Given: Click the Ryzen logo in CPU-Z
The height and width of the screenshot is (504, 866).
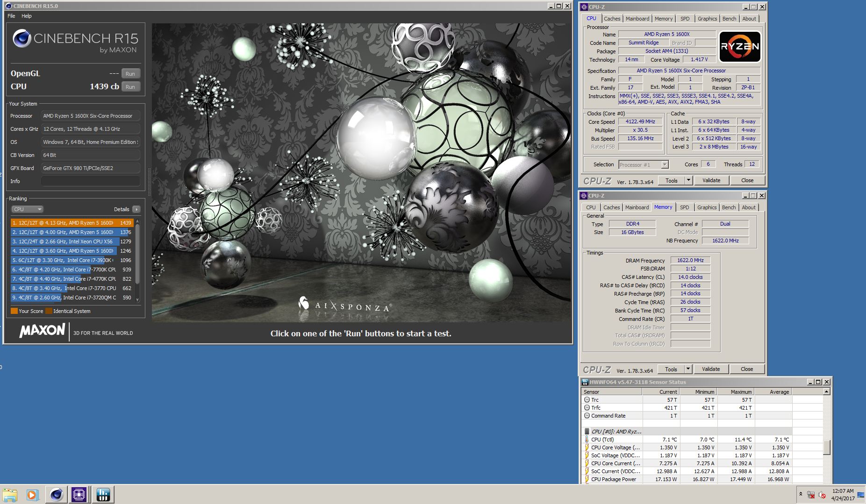Looking at the screenshot, I should coord(740,47).
